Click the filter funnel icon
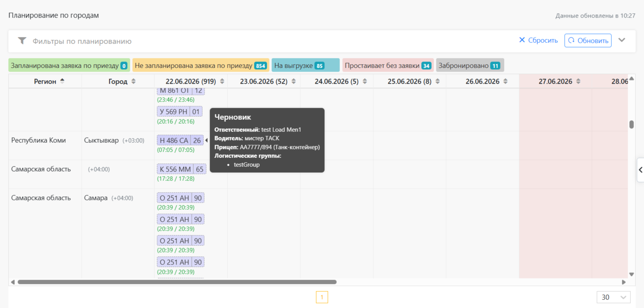644x308 pixels. (22, 41)
